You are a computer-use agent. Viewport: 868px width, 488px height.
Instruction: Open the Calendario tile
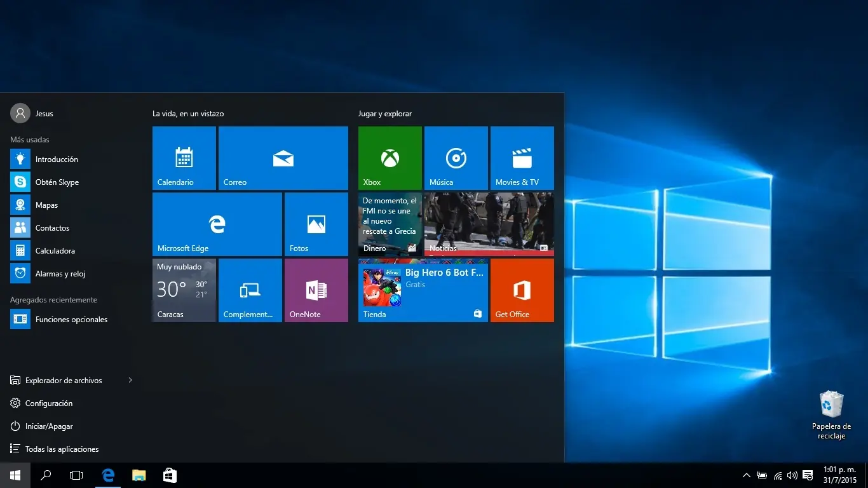pyautogui.click(x=184, y=158)
